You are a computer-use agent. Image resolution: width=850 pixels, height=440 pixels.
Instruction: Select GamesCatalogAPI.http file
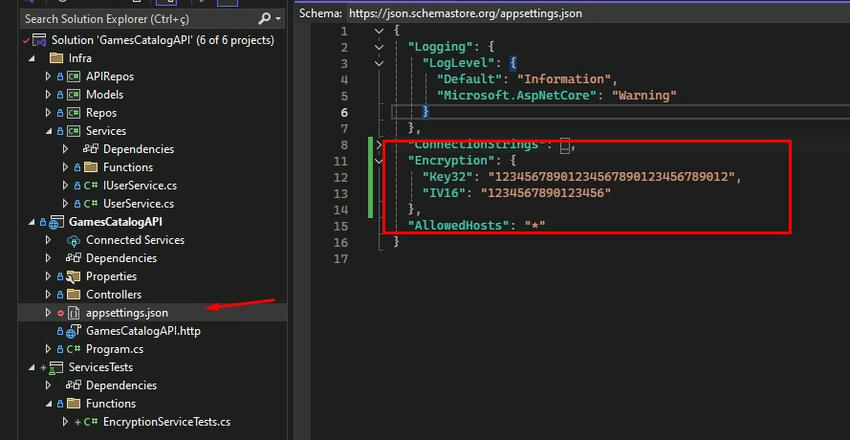(x=143, y=331)
